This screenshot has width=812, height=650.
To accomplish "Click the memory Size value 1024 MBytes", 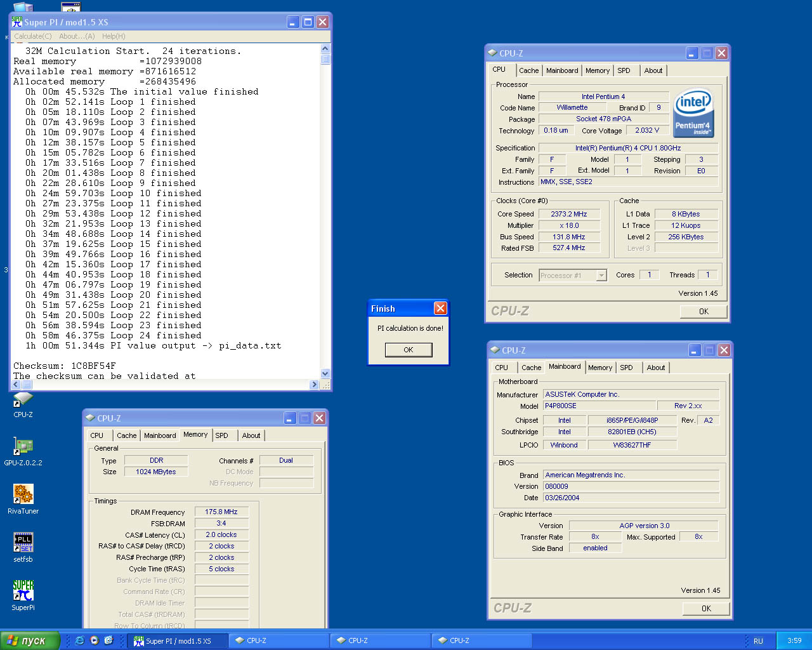I will 156,472.
